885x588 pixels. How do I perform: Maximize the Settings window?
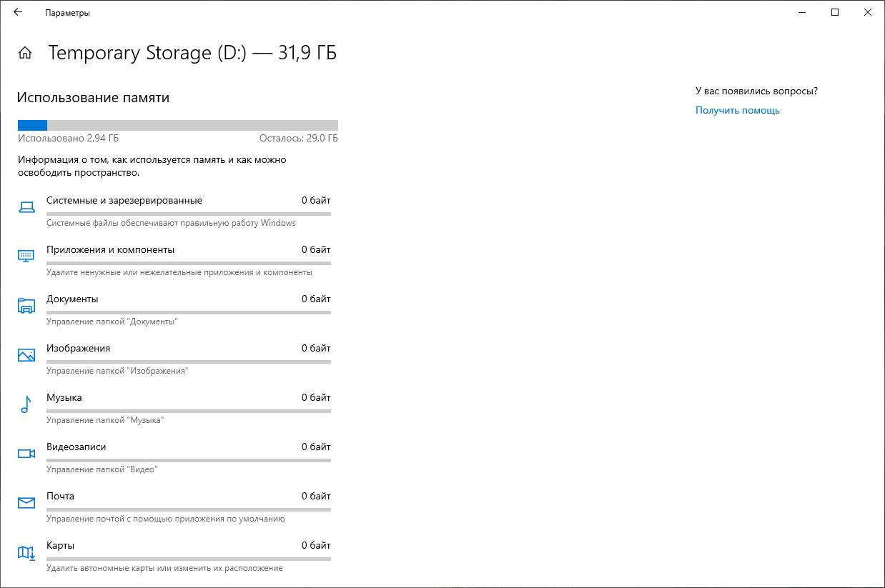tap(835, 12)
